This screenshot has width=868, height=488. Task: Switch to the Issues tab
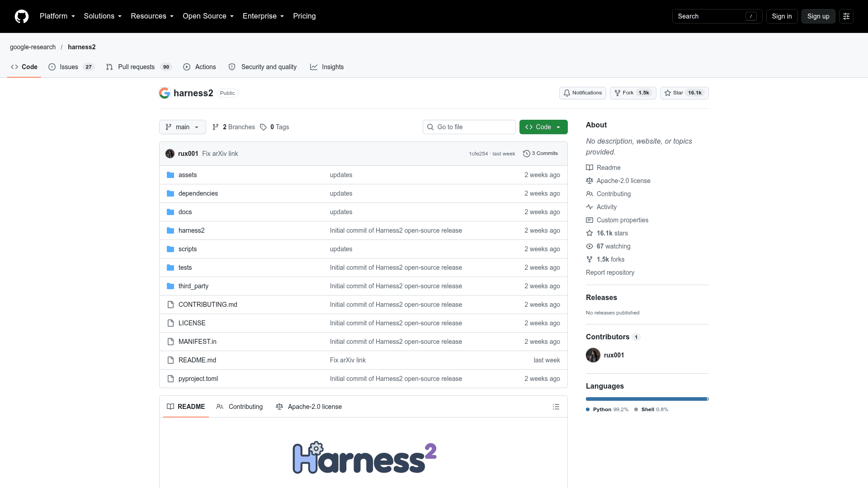coord(71,67)
